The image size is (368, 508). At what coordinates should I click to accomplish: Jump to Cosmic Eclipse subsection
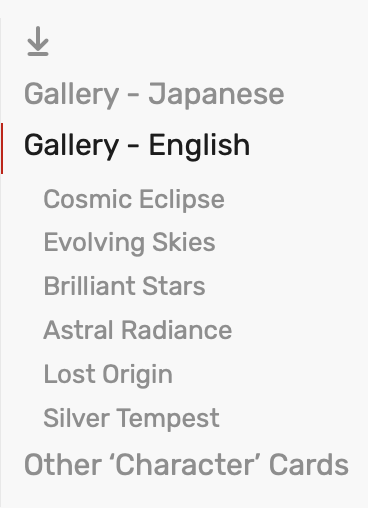[134, 200]
